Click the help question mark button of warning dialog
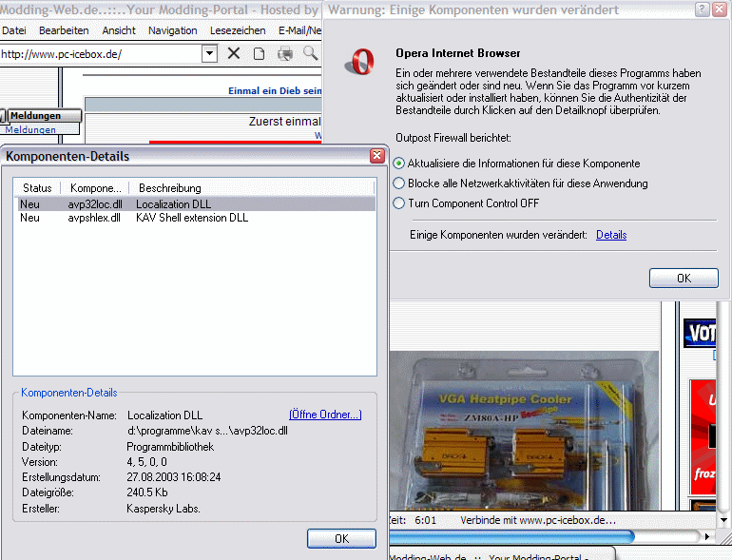 (x=703, y=10)
